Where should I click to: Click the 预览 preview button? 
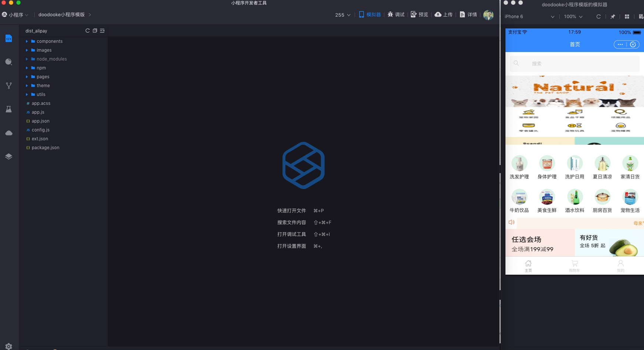click(x=419, y=15)
